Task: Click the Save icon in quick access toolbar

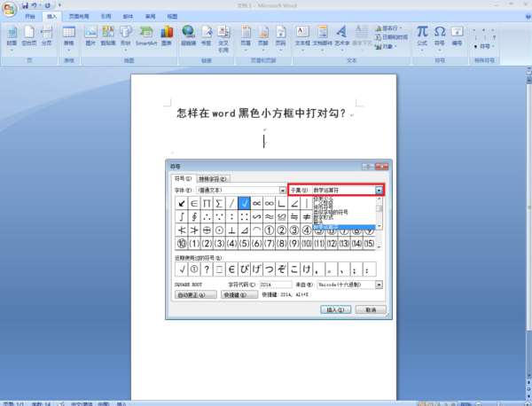Action: [x=25, y=5]
